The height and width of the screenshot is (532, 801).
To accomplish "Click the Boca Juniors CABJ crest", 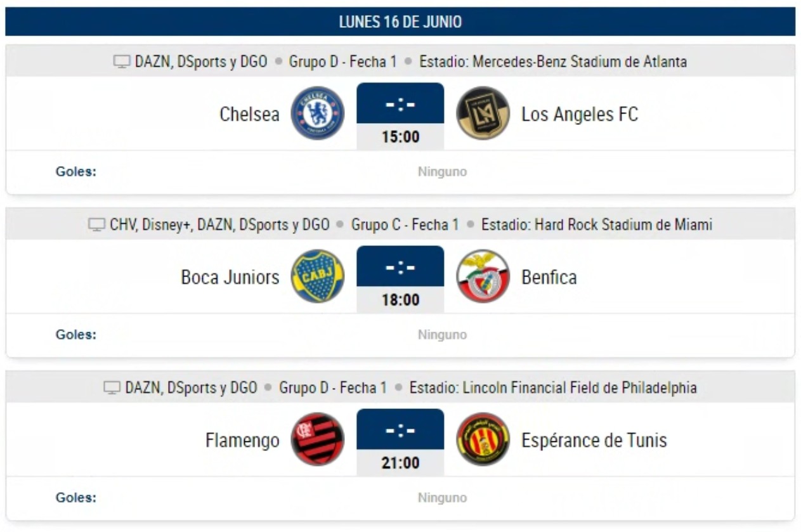I will (x=317, y=276).
